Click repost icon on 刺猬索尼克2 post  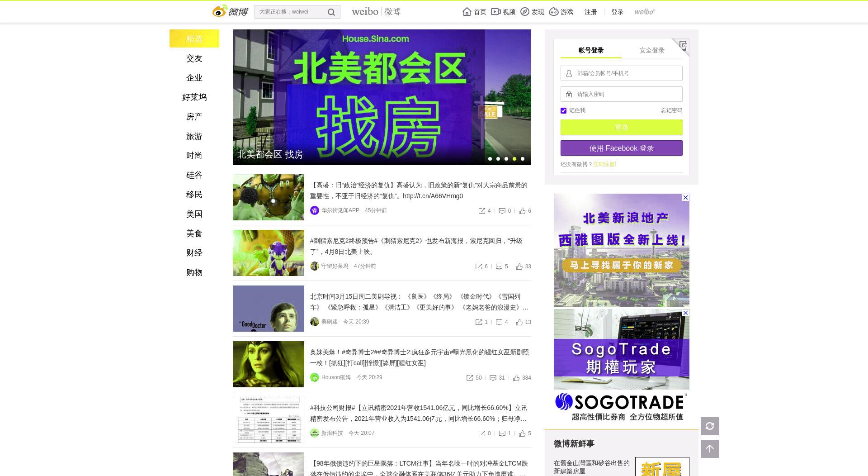pos(479,267)
